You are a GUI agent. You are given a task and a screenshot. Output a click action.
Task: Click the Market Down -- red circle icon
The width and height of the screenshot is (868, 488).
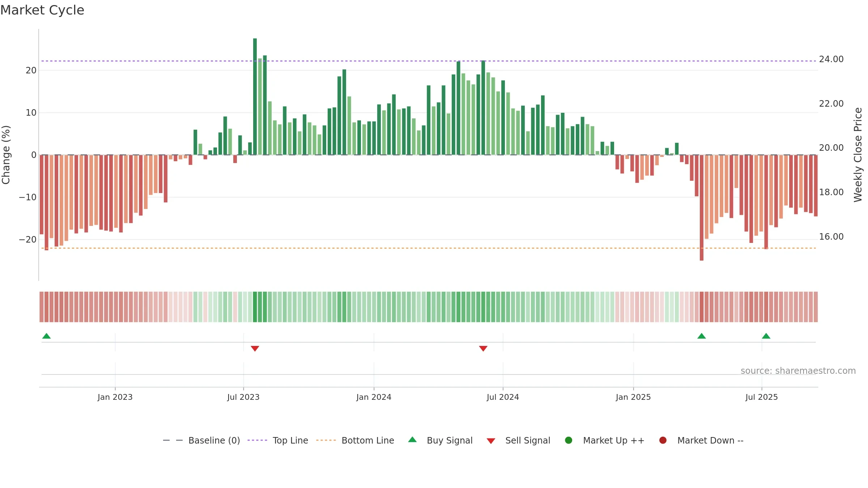tap(663, 440)
